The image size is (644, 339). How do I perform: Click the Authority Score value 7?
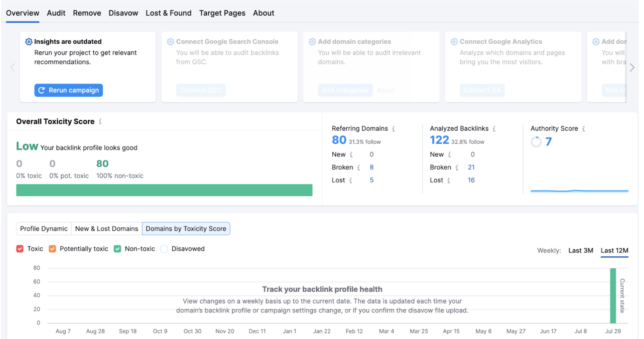[549, 142]
